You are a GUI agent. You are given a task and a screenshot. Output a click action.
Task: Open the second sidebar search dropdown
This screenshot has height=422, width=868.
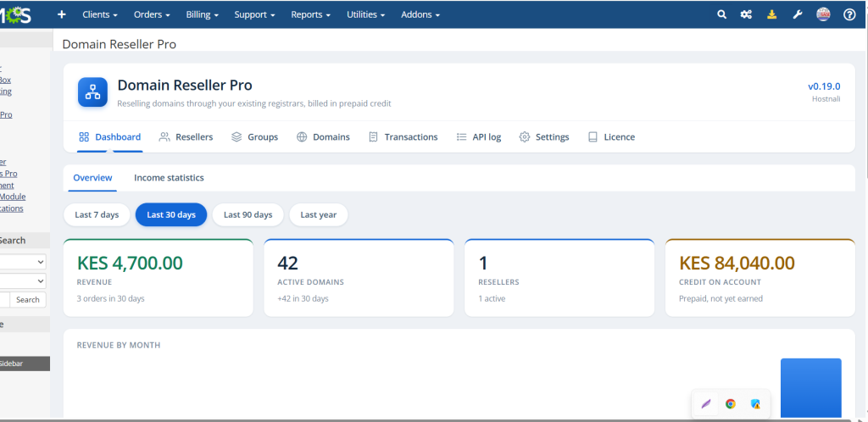pyautogui.click(x=23, y=281)
